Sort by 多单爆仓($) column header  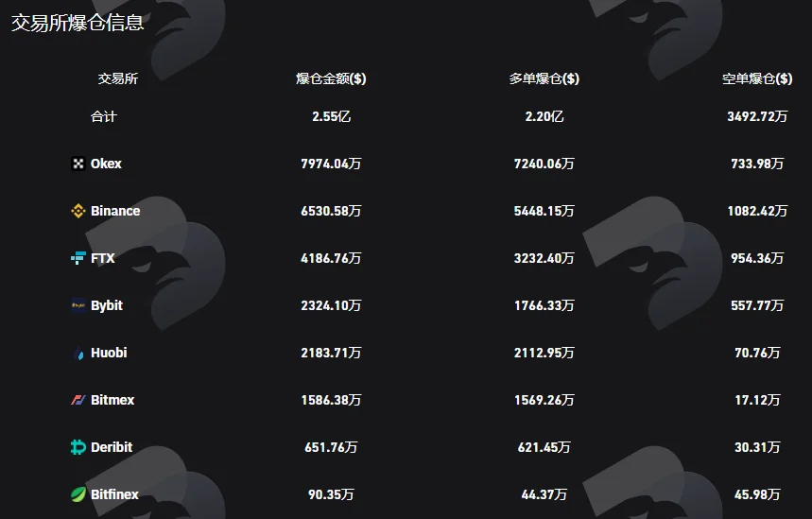pos(544,78)
